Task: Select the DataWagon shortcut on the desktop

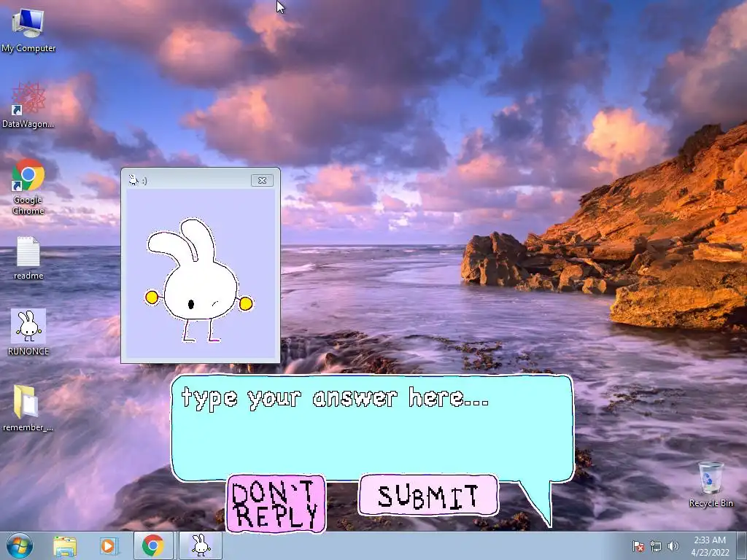Action: click(x=28, y=106)
